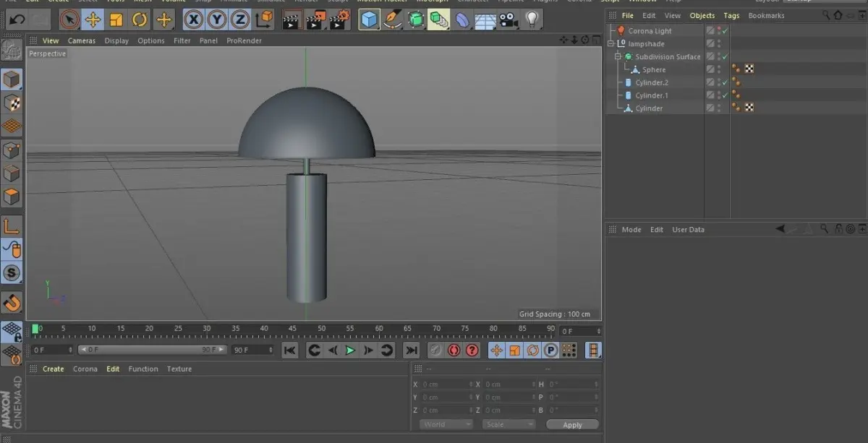This screenshot has height=443, width=868.
Task: Open viewport View menu
Action: (x=51, y=40)
